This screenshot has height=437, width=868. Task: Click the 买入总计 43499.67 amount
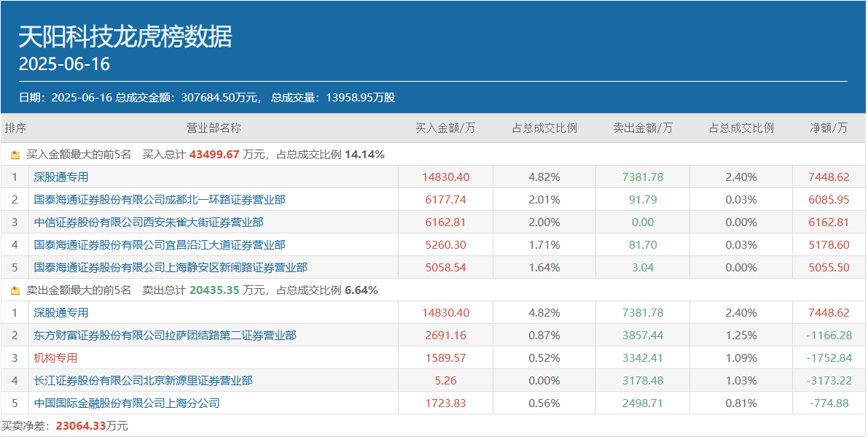pyautogui.click(x=214, y=155)
